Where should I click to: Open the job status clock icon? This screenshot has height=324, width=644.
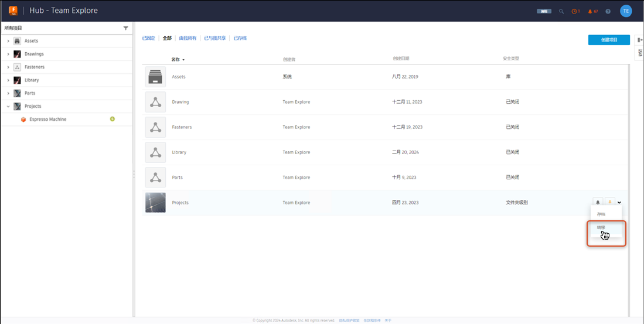click(575, 11)
